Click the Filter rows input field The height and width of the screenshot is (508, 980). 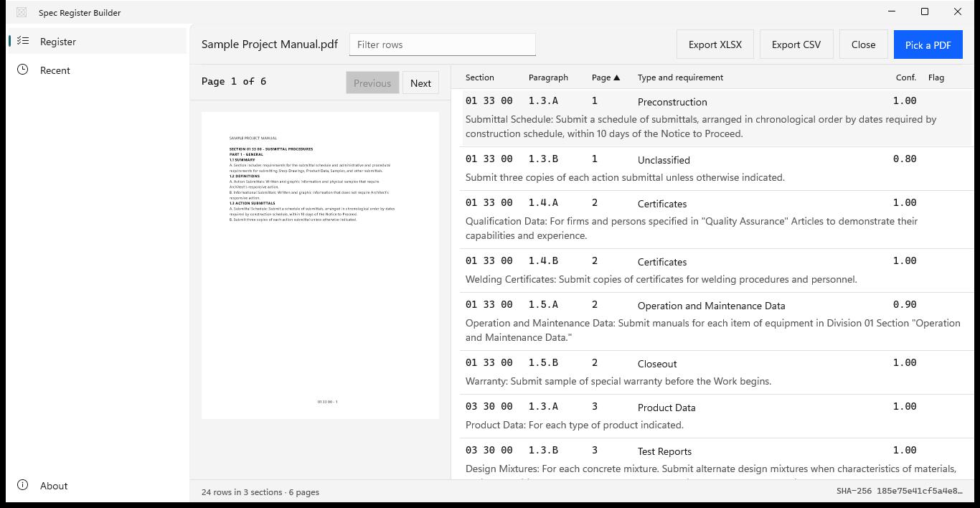point(443,44)
